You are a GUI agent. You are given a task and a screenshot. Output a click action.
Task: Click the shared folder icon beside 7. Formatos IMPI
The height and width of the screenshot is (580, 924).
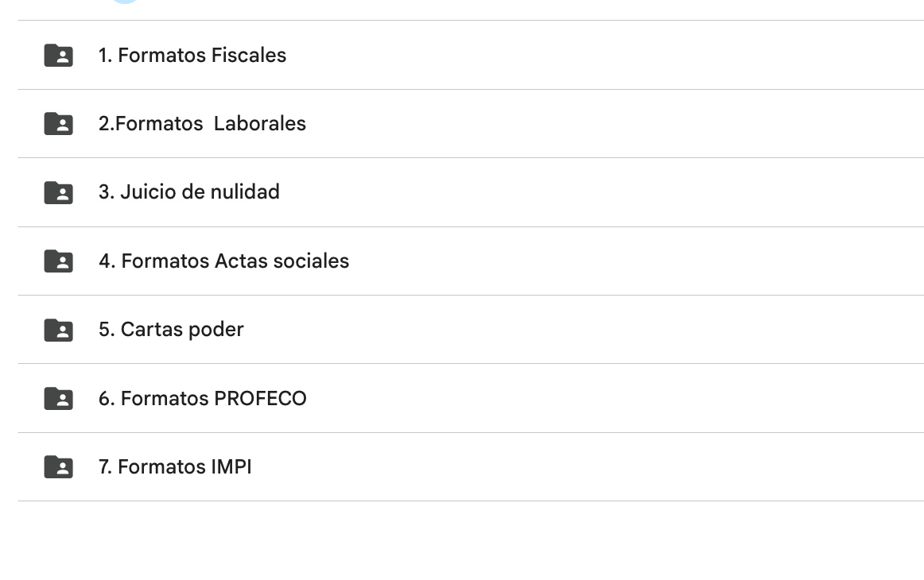58,466
